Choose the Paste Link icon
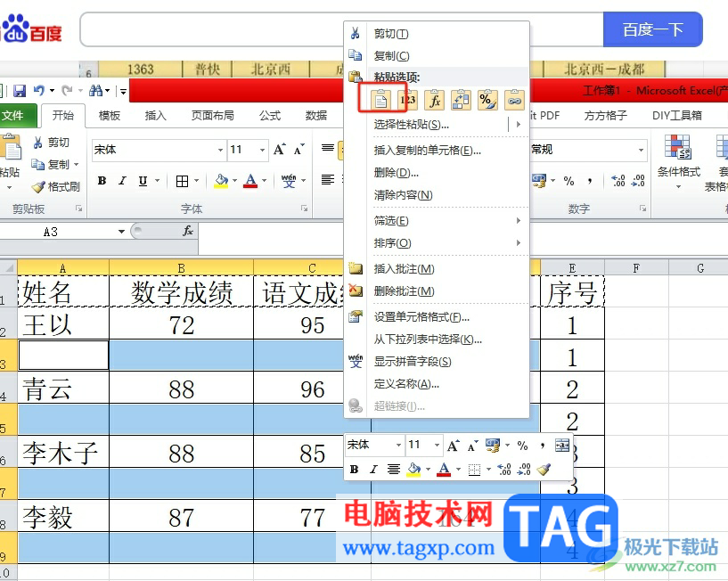Image resolution: width=728 pixels, height=581 pixels. click(514, 100)
